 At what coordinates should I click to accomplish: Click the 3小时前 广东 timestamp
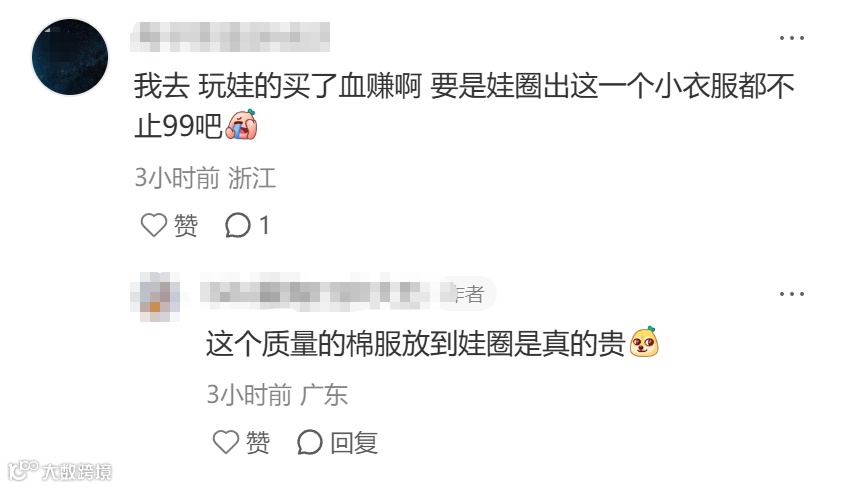pyautogui.click(x=277, y=394)
